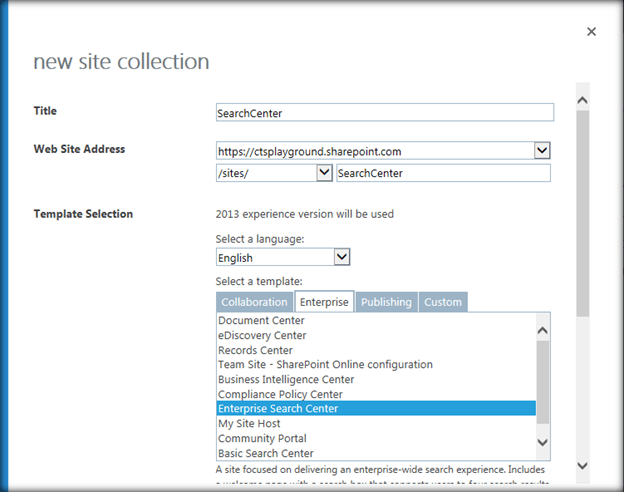
Task: Select Compliance Policy Center template
Action: pos(279,394)
